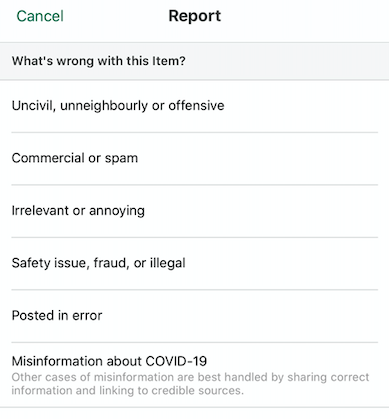Click the text about linking to credible sources
Screen dimensions: 389x419
pos(127,390)
